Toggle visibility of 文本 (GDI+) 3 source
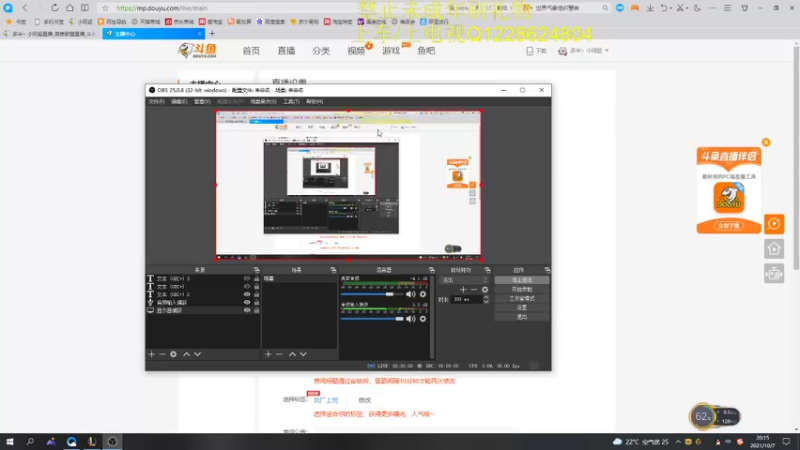The width and height of the screenshot is (800, 450). (247, 279)
